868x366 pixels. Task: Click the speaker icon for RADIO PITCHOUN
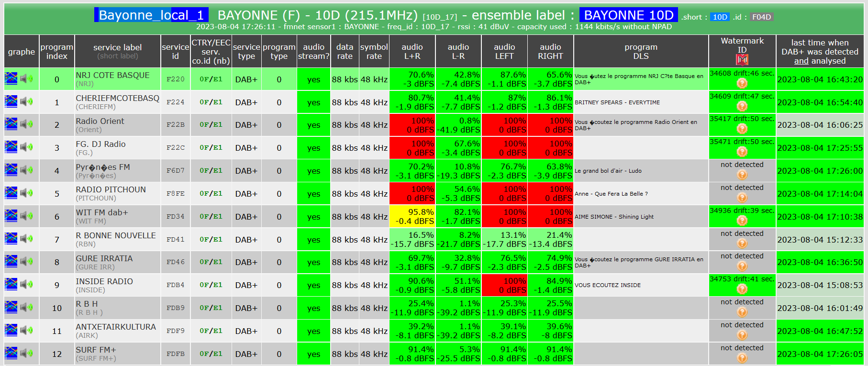coord(26,193)
